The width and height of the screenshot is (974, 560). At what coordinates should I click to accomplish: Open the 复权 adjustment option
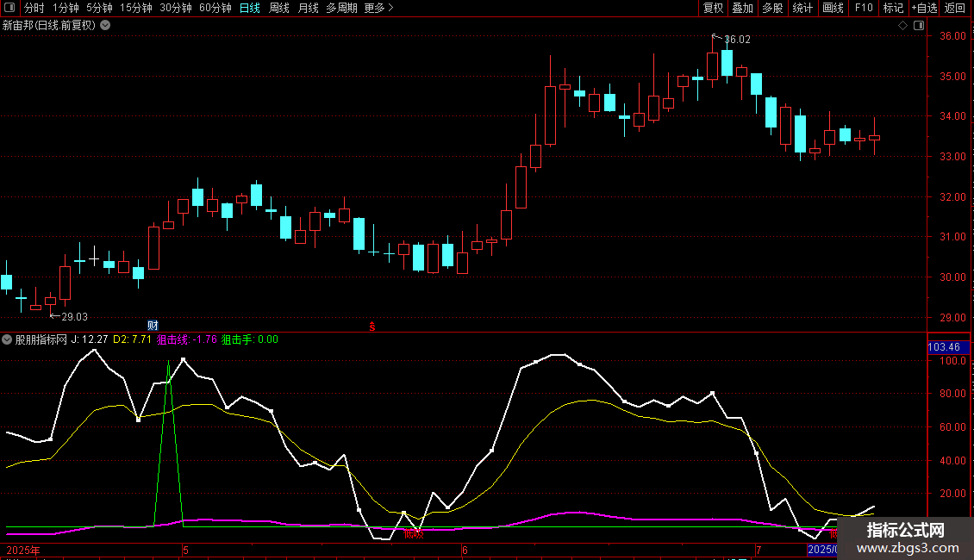[x=713, y=8]
